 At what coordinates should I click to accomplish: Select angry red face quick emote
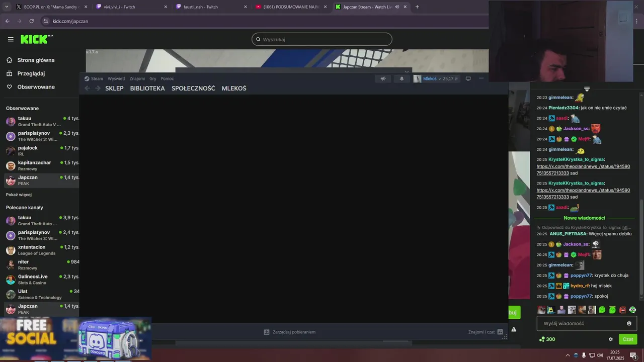coord(622,310)
